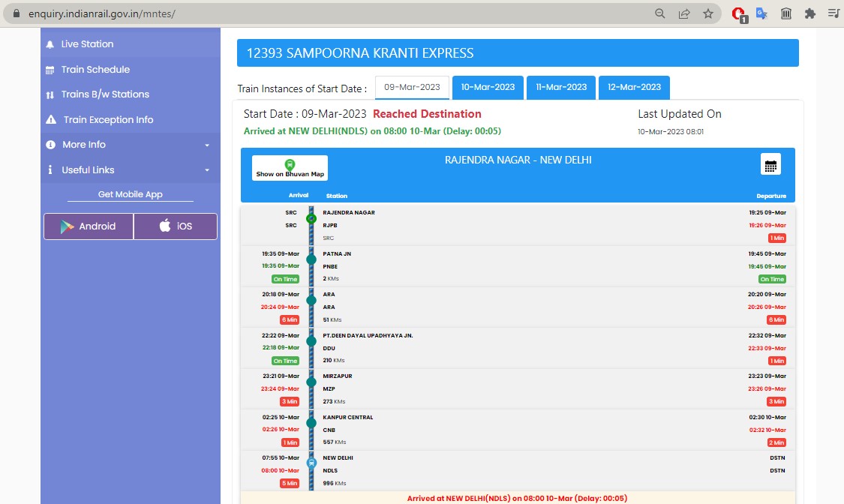This screenshot has width=844, height=504.
Task: Open the Google Translate extension icon
Action: point(761,13)
